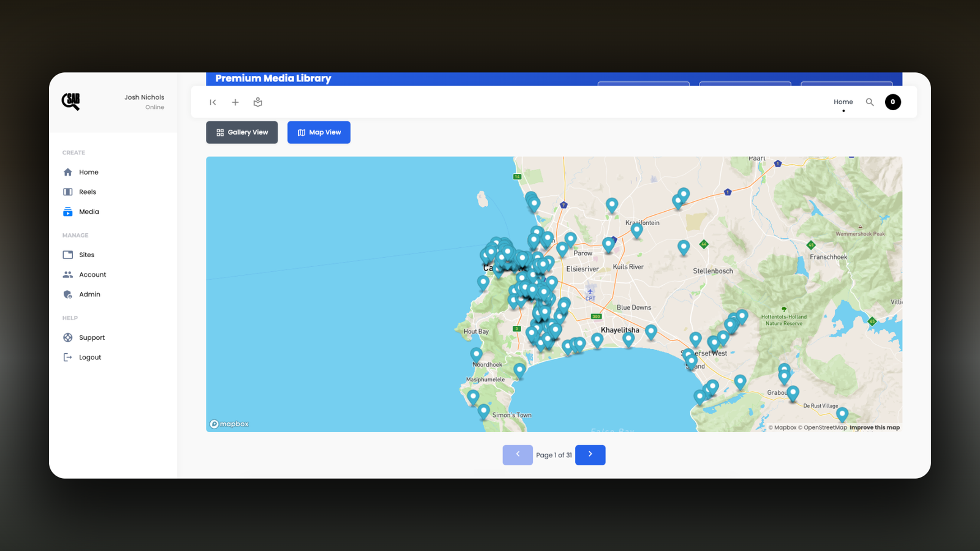Open the Account page
980x551 pixels.
click(x=92, y=274)
